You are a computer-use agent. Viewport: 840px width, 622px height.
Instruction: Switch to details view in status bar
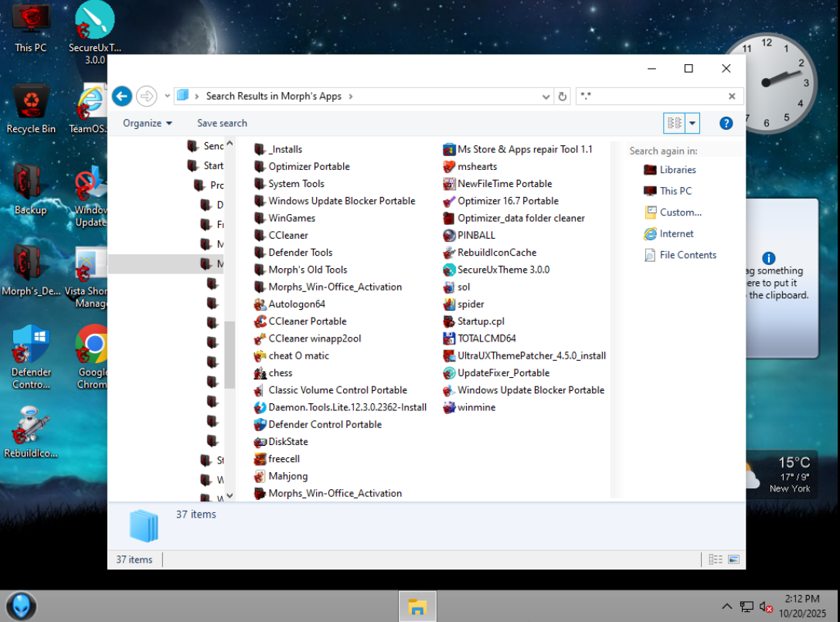pos(716,559)
